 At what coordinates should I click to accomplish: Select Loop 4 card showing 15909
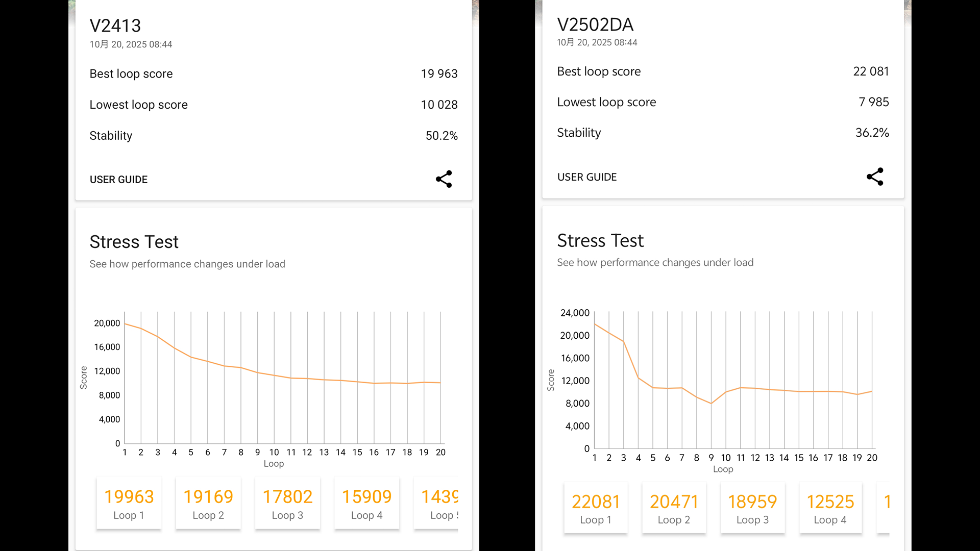click(x=366, y=504)
